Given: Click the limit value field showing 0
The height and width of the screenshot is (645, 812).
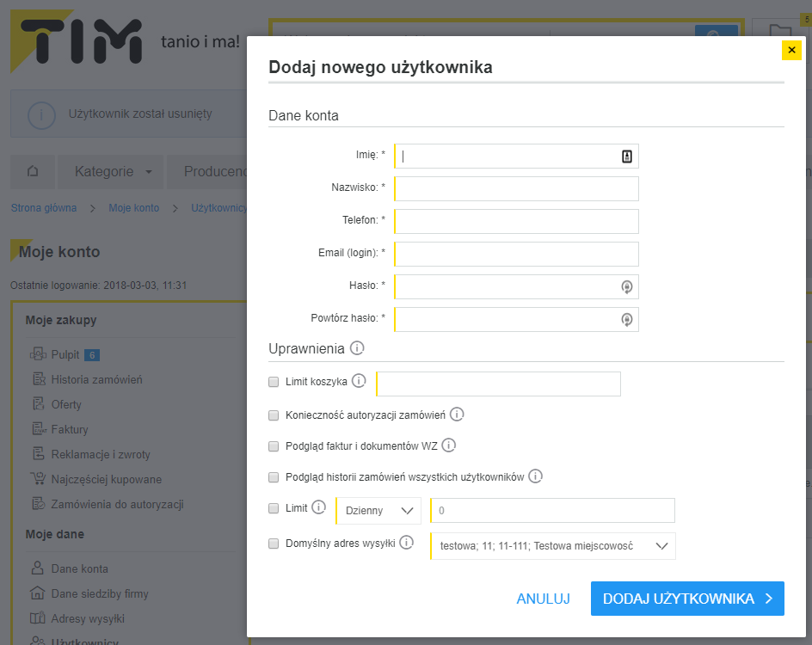Looking at the screenshot, I should (552, 510).
